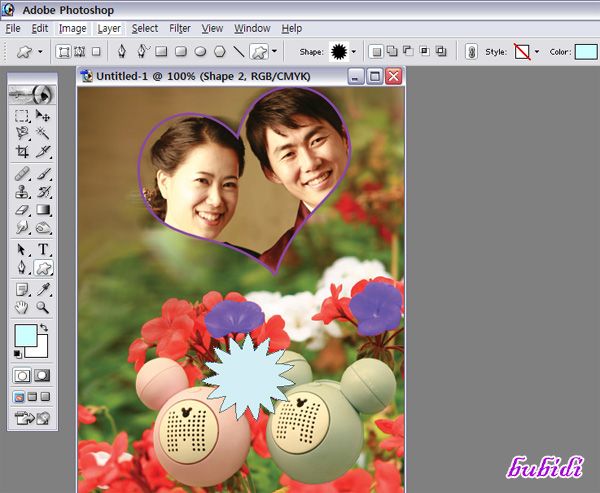This screenshot has width=600, height=493.
Task: Choose Polygon shape tool in options bar
Action: [x=220, y=51]
